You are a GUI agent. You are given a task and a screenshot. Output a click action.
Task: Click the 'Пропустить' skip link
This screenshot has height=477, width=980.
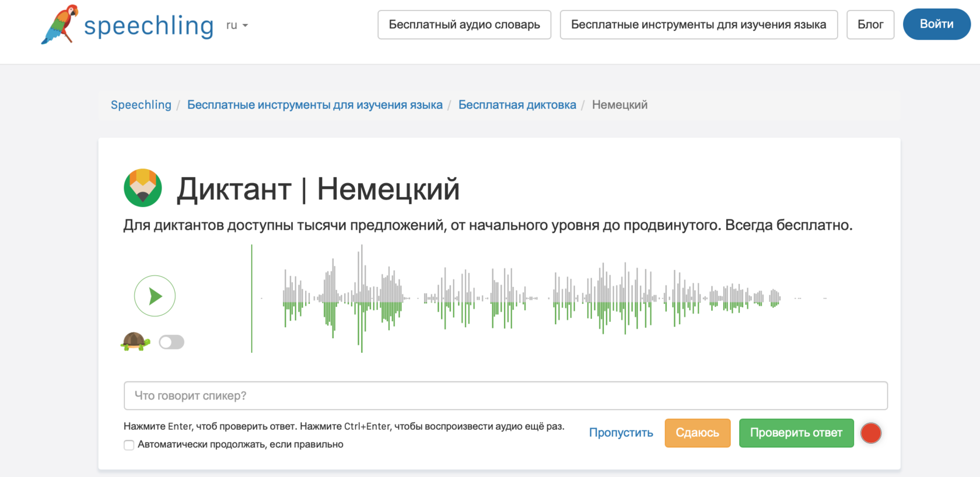click(x=621, y=433)
